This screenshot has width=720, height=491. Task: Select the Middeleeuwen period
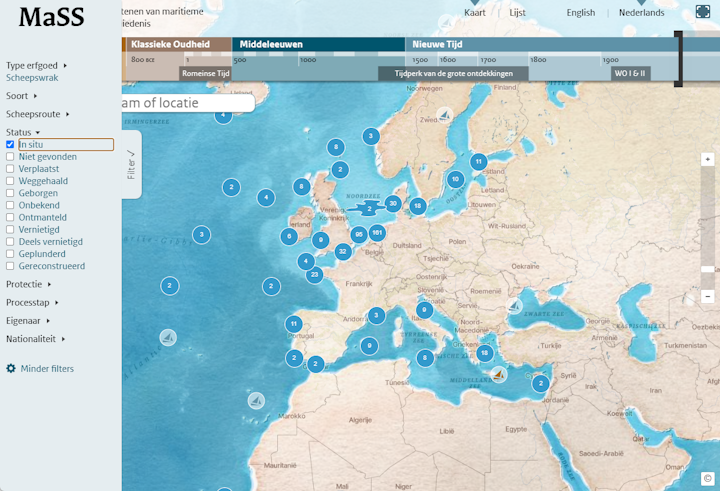319,44
